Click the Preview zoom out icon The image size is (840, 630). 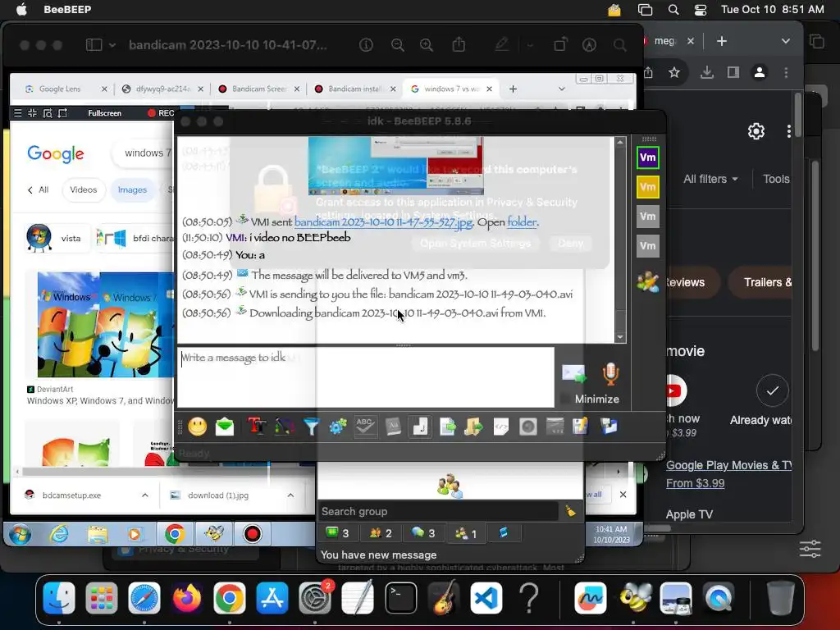[x=398, y=45]
